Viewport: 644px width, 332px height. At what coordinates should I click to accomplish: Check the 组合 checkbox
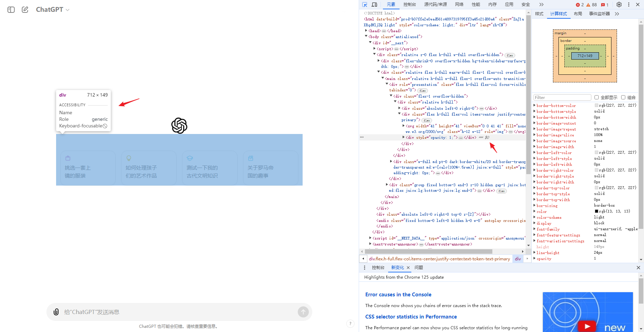[x=623, y=97]
